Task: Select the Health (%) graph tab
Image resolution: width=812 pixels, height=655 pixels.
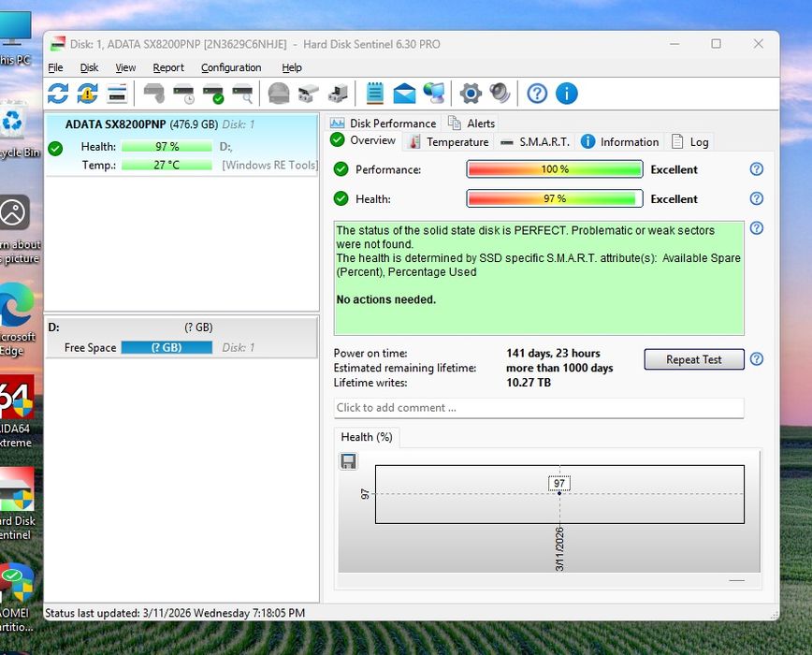Action: [367, 437]
